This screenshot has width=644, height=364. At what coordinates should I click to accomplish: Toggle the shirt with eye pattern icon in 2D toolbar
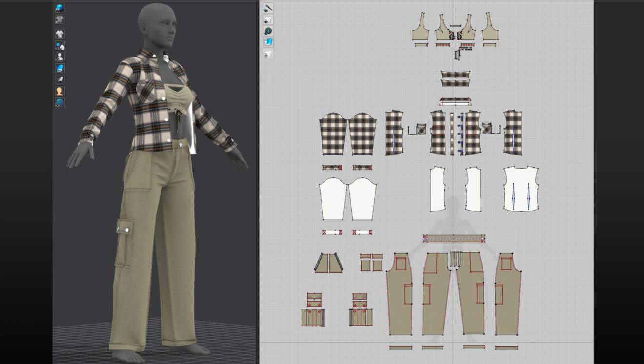click(268, 19)
